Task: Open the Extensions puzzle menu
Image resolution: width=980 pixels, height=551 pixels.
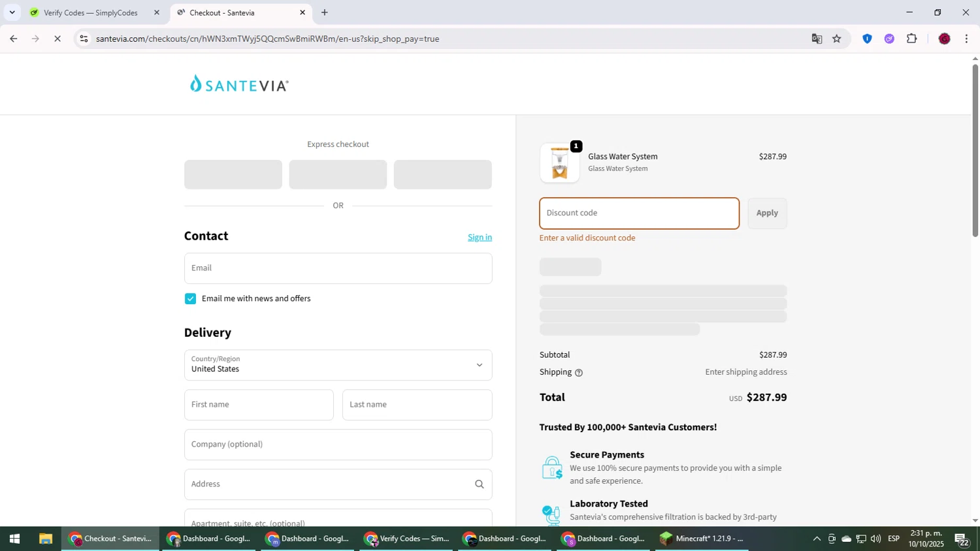Action: point(912,39)
